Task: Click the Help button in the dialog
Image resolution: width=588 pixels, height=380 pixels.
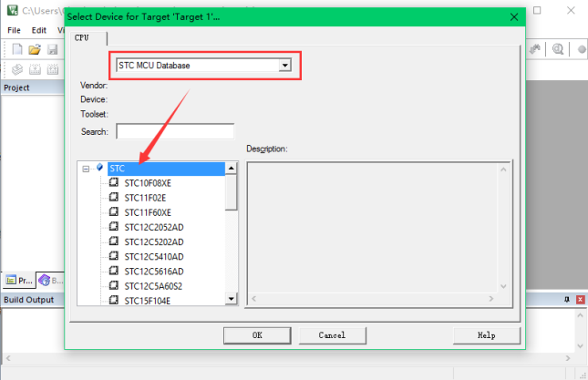Action: (487, 335)
